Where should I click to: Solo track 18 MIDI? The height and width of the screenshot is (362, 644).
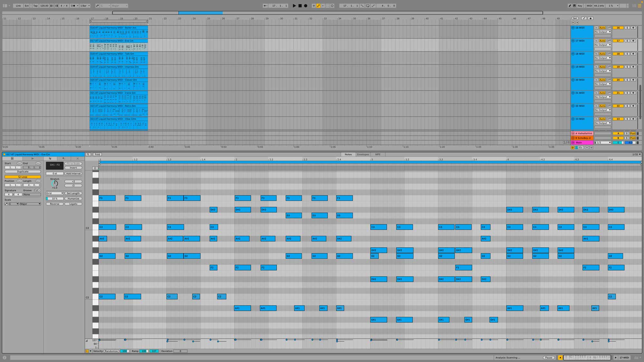click(627, 54)
